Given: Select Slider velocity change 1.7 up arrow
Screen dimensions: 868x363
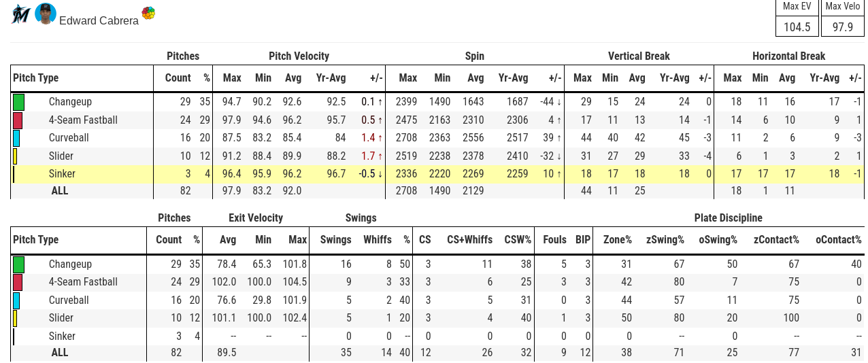Looking at the screenshot, I should [371, 156].
